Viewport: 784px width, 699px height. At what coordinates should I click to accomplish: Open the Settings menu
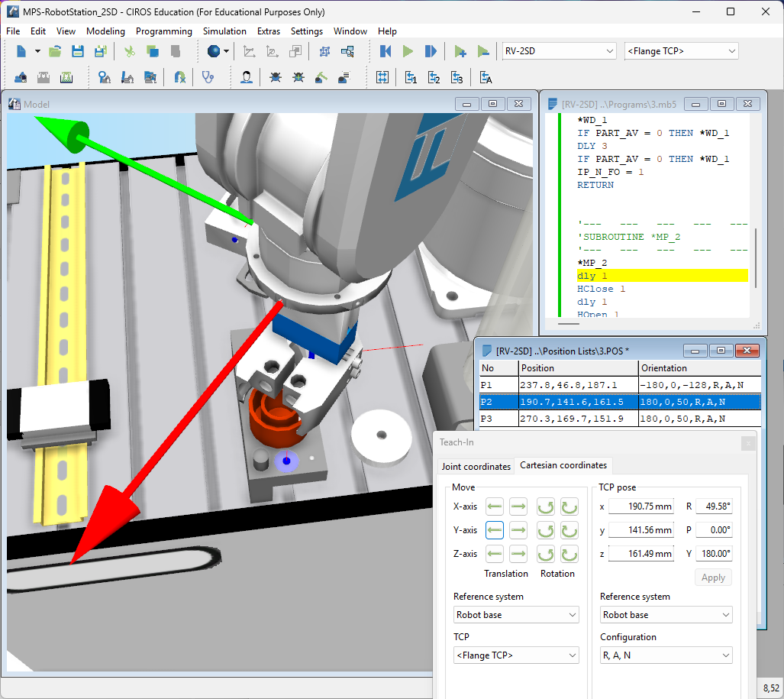pos(306,31)
